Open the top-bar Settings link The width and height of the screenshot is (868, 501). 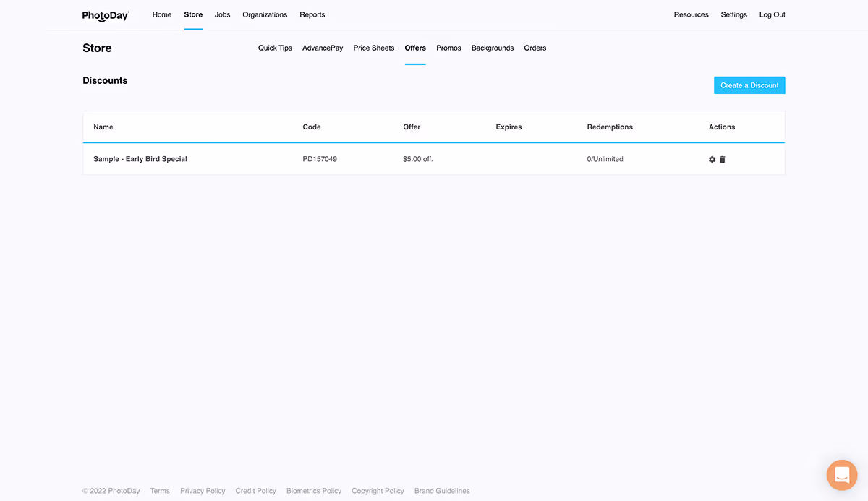click(x=734, y=14)
